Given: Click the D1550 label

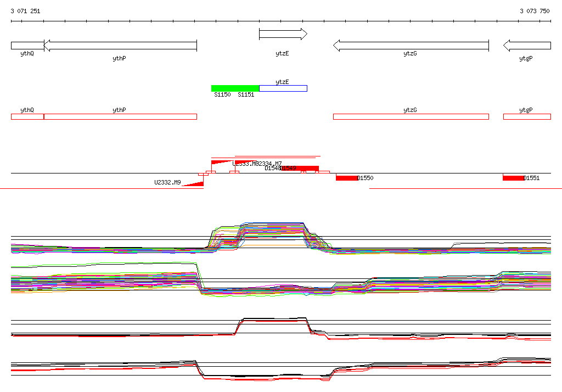Looking at the screenshot, I should tap(366, 178).
